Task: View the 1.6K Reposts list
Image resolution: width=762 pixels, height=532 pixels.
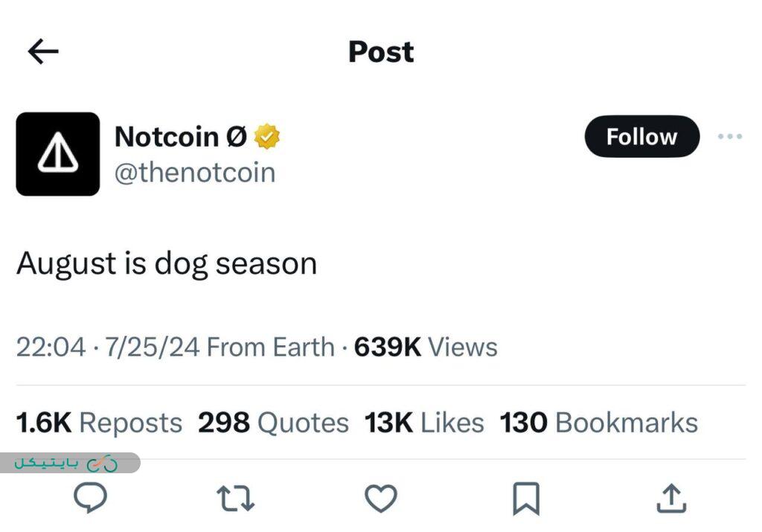Action: coord(99,423)
